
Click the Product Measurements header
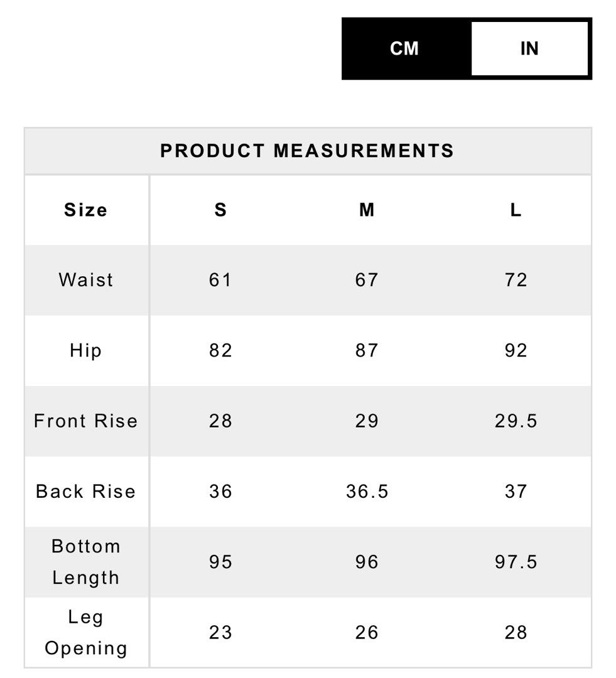pyautogui.click(x=308, y=151)
